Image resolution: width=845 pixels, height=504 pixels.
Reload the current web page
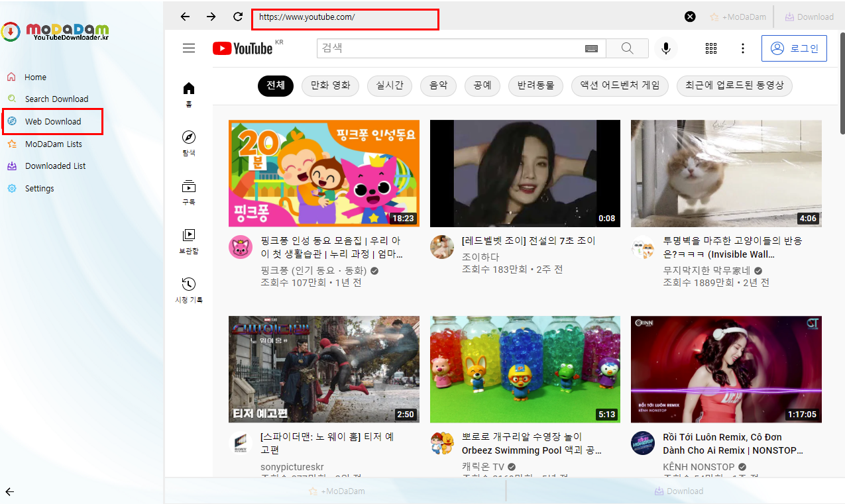click(x=238, y=17)
